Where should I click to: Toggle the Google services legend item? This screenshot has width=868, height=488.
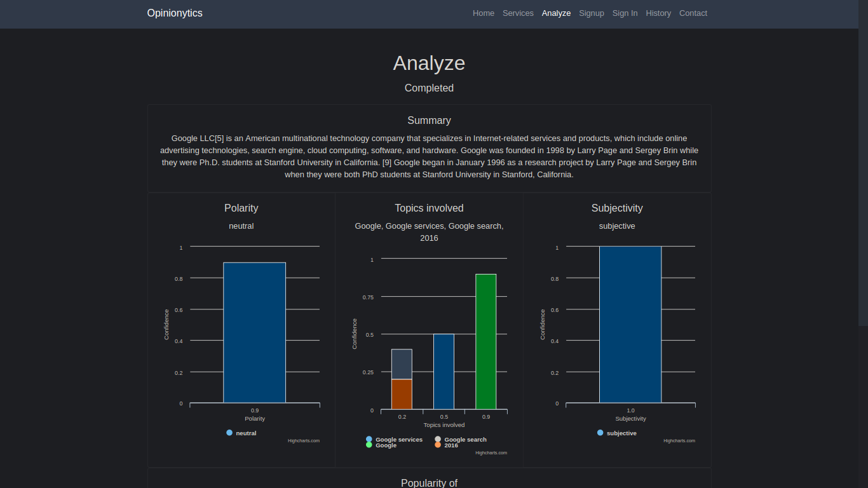pos(394,439)
